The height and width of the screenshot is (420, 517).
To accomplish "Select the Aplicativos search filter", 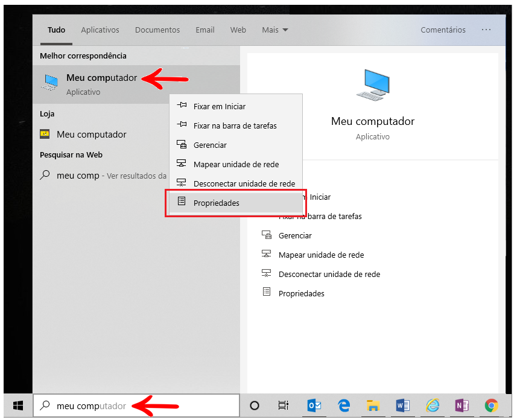I will point(100,30).
